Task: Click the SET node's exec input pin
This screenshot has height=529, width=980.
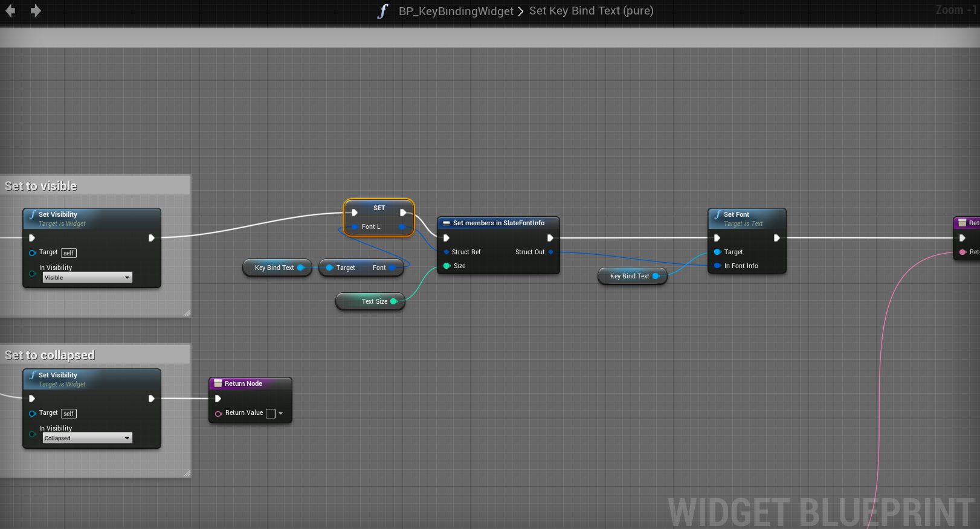Action: click(355, 213)
